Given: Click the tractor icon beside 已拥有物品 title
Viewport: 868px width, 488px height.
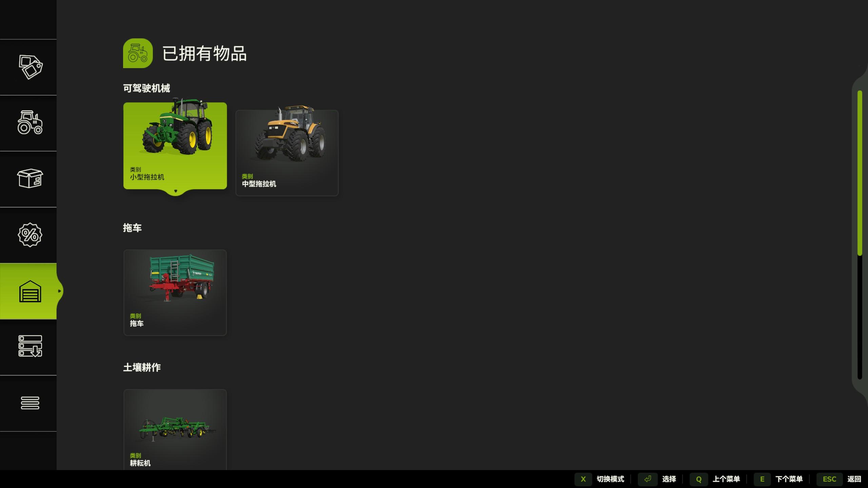Looking at the screenshot, I should pyautogui.click(x=138, y=53).
